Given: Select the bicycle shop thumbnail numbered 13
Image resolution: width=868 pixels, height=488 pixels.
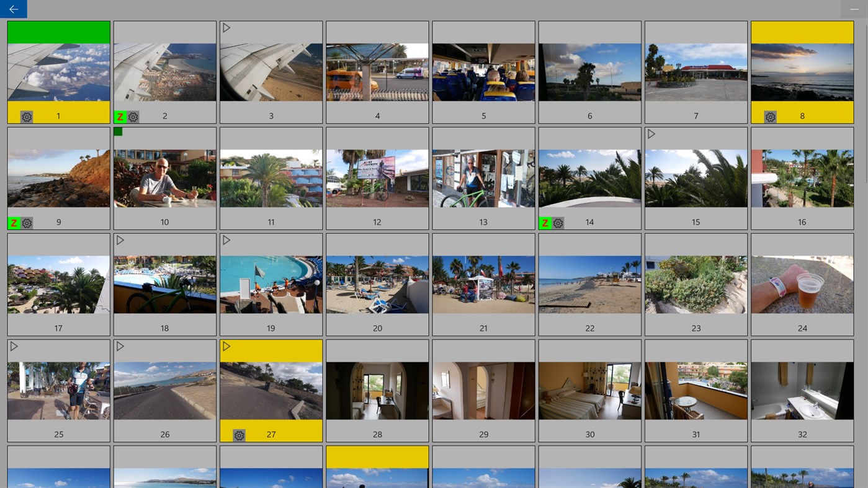Looking at the screenshot, I should 483,178.
